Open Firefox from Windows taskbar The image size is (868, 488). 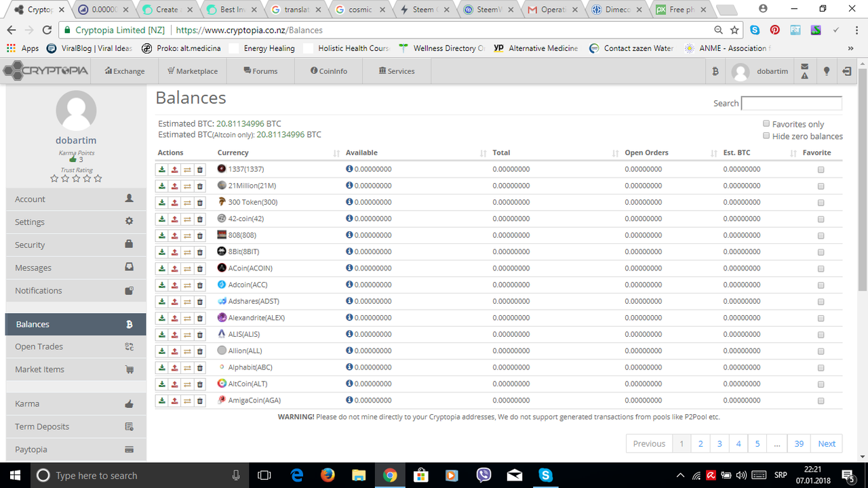(328, 475)
